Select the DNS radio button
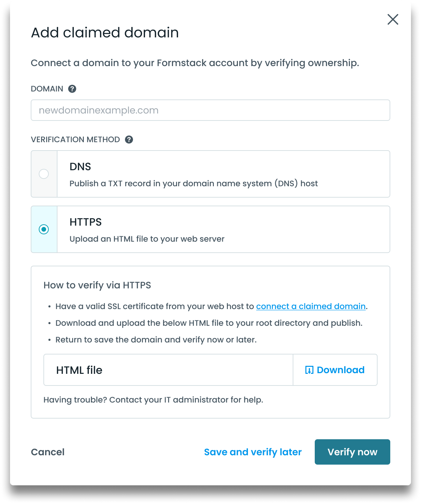421x504 pixels. (44, 174)
